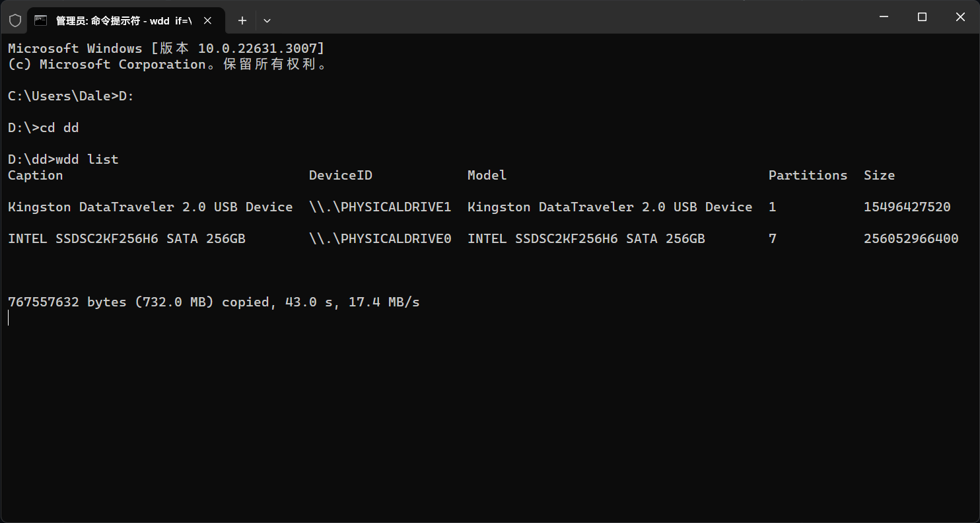This screenshot has height=523, width=980.
Task: Click the administrator shield icon
Action: [15, 20]
